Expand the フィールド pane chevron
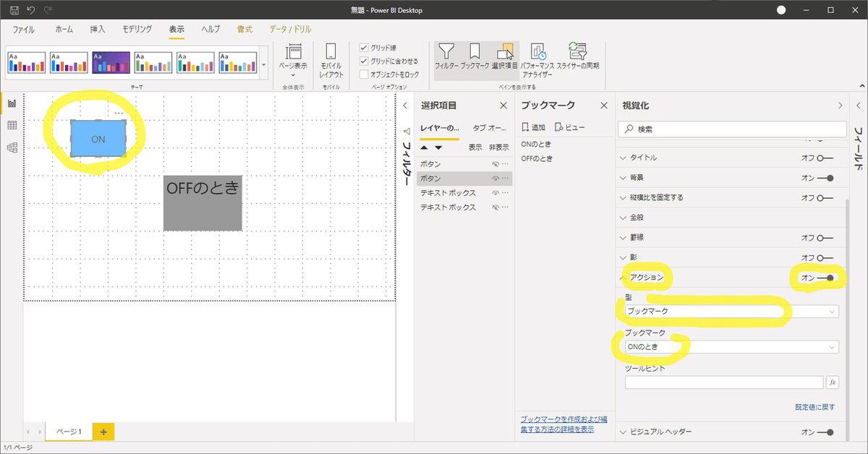The width and height of the screenshot is (868, 454). tap(858, 106)
